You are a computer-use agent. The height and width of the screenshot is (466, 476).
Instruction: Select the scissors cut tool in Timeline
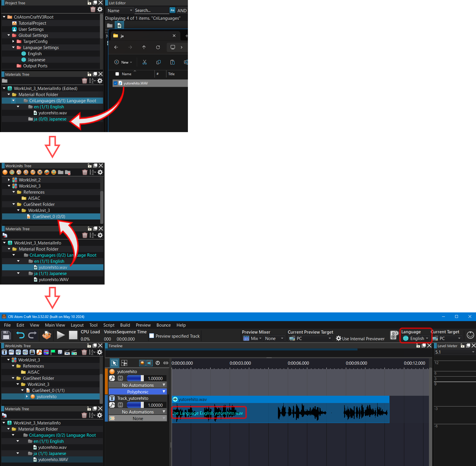(x=124, y=363)
